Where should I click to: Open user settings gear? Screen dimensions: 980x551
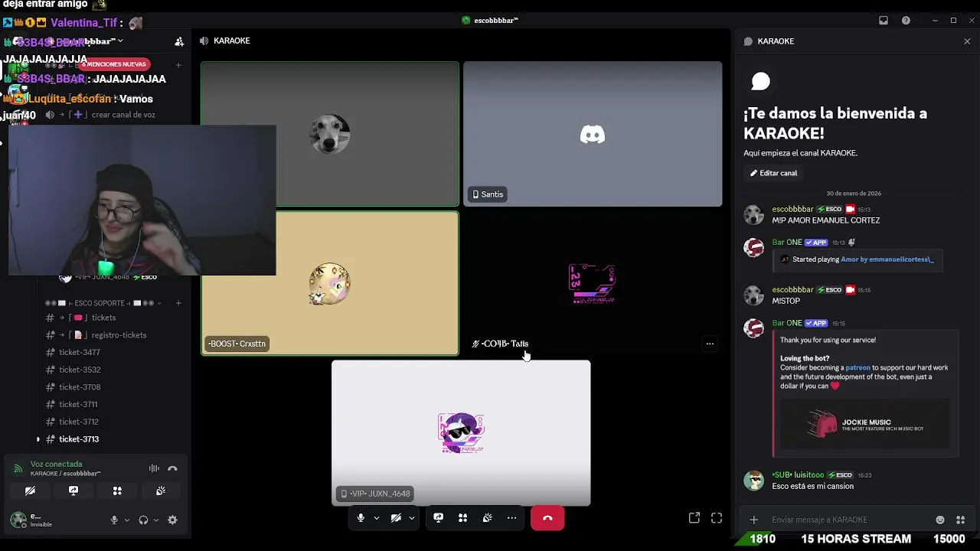(172, 520)
